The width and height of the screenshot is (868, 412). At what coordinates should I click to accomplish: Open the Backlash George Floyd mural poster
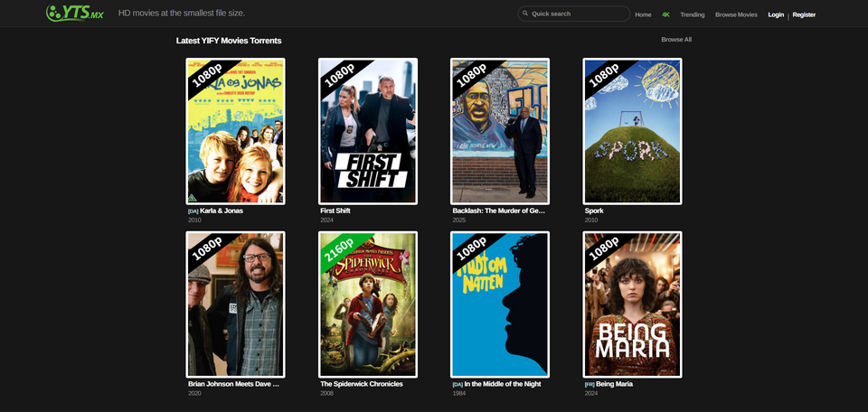500,132
